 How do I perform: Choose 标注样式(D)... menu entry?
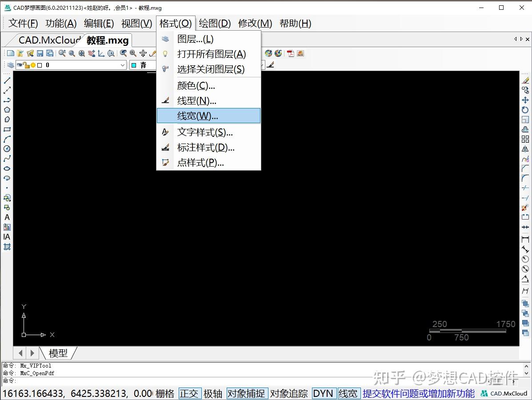tap(208, 147)
